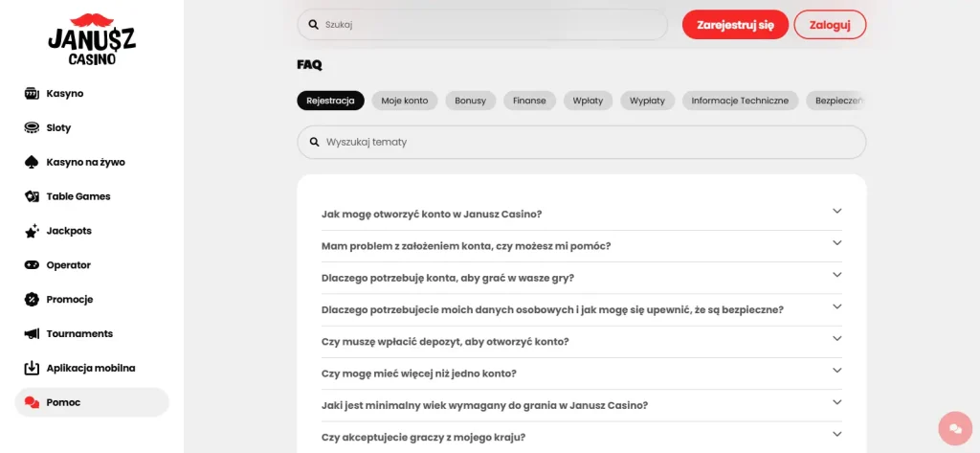Click question 'Czy muszę wpłacić depozyt, aby otworzyć konto?'

click(x=445, y=342)
